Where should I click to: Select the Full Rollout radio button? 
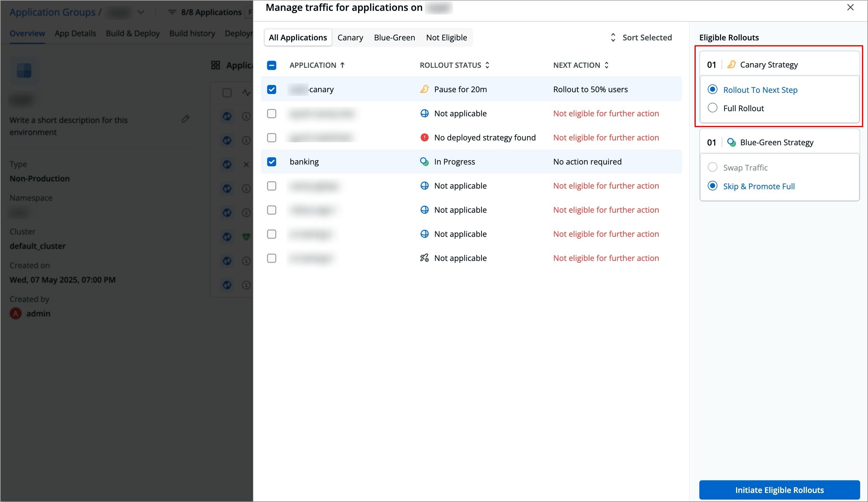[713, 108]
